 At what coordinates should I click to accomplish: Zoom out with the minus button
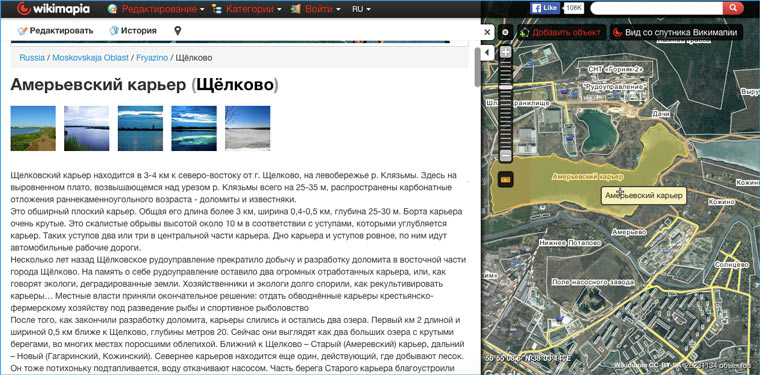pos(505,156)
